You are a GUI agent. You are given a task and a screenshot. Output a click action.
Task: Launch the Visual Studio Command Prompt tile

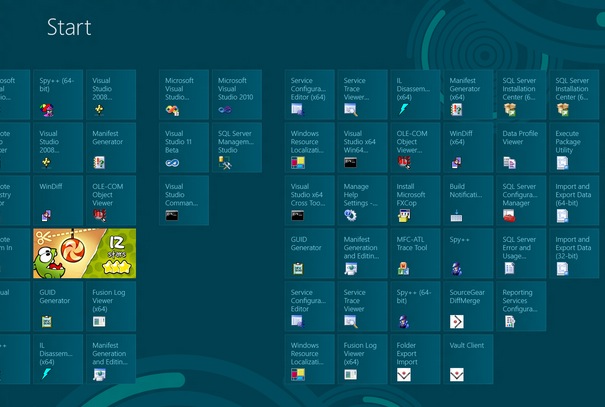click(x=184, y=200)
